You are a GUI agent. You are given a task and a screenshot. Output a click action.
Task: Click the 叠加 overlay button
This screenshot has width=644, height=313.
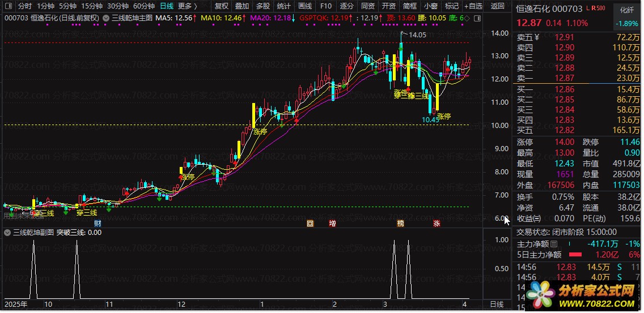242,6
